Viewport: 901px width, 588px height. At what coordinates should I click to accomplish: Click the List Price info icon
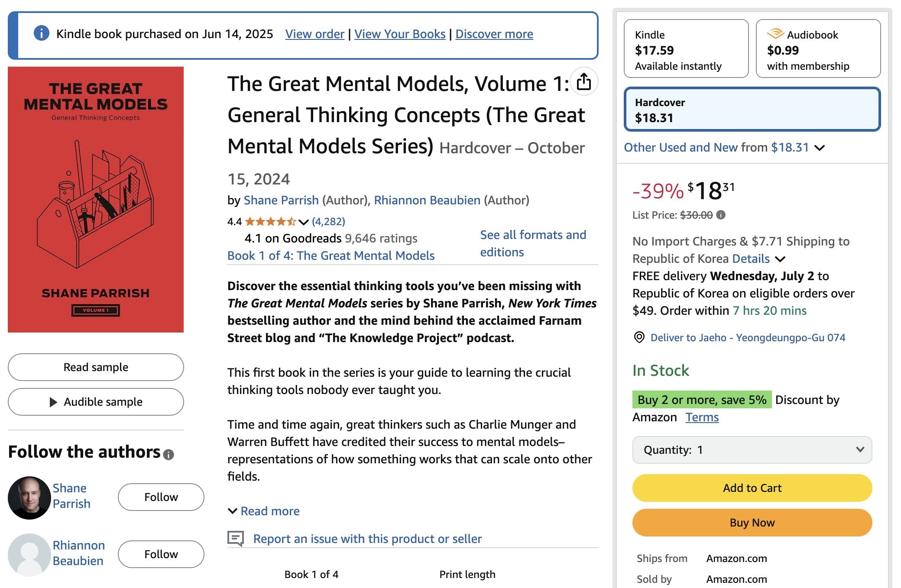(721, 215)
